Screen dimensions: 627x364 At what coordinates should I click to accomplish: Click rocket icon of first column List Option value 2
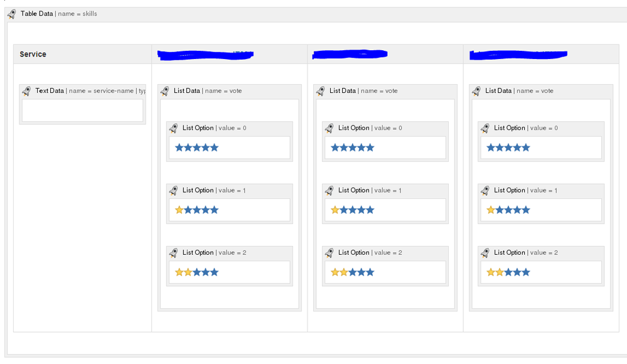[174, 253]
